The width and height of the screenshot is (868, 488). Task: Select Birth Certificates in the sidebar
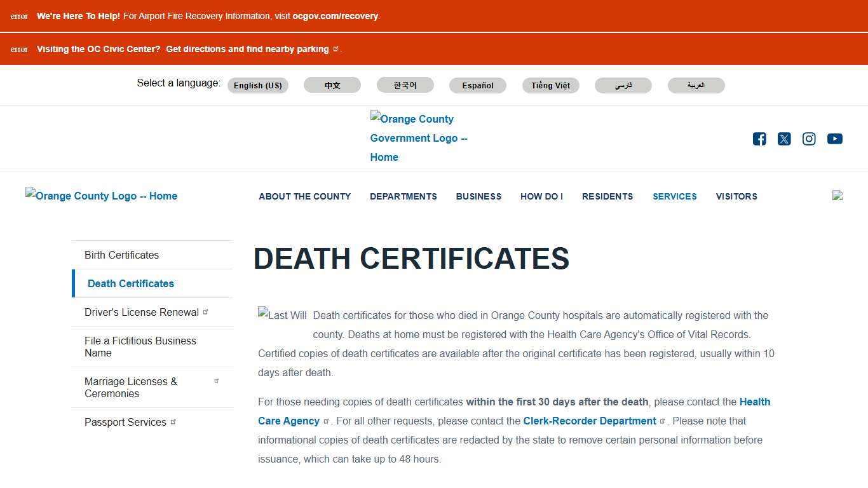121,255
